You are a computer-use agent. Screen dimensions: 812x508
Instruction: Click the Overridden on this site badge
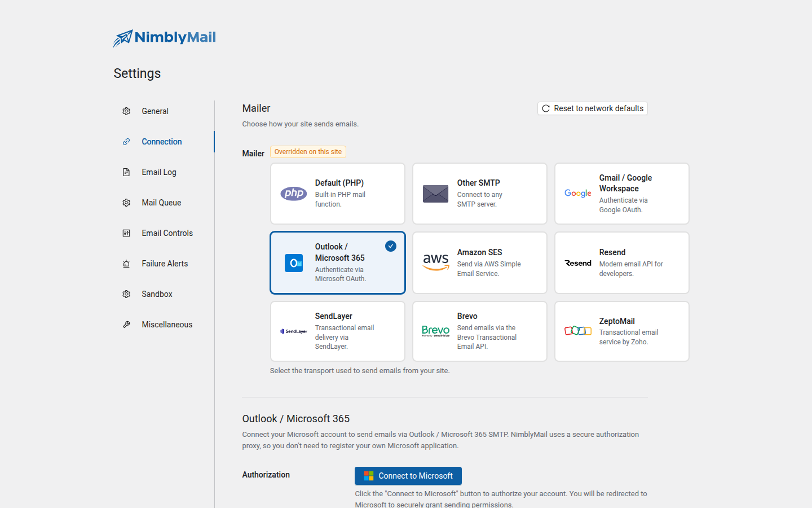[308, 152]
